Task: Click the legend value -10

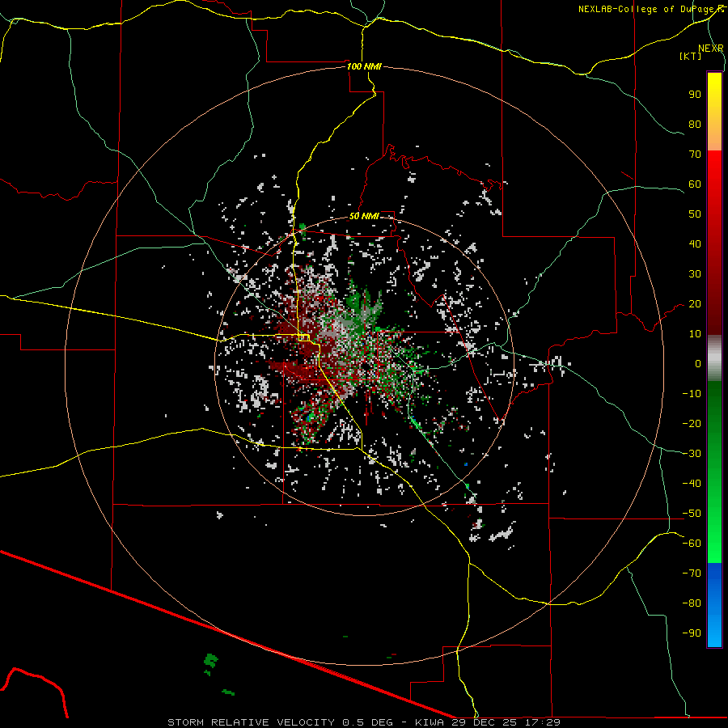Action: tap(692, 394)
